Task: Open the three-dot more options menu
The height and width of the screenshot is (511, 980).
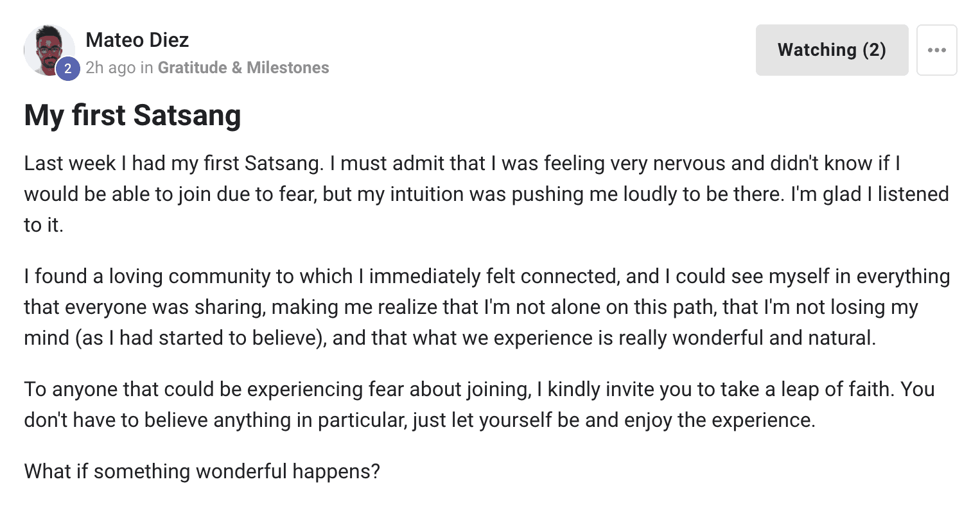Action: tap(936, 50)
